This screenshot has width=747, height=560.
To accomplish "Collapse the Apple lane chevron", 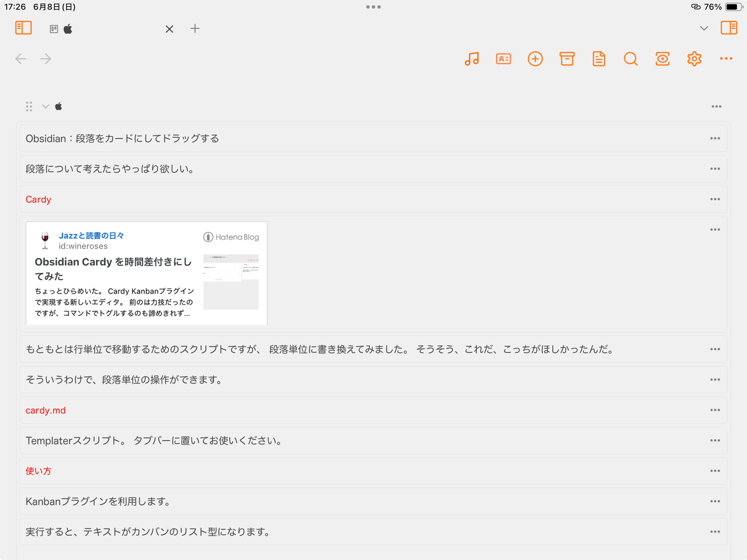I will pyautogui.click(x=45, y=106).
